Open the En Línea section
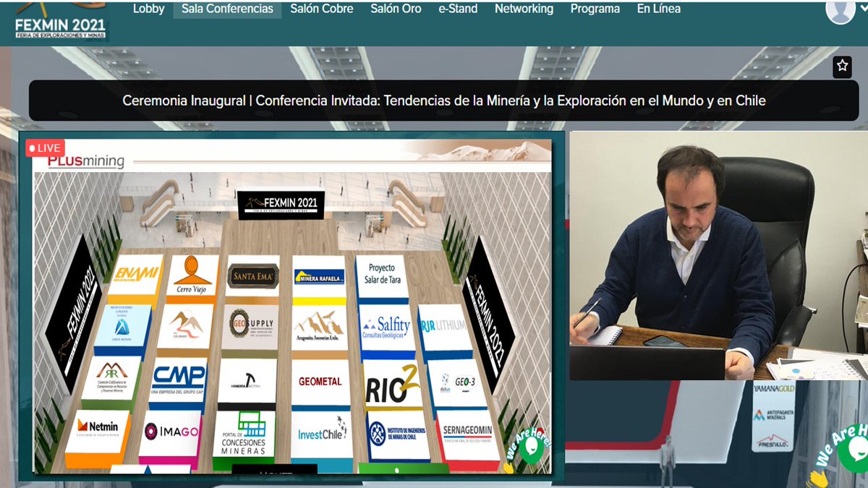The height and width of the screenshot is (488, 868). pos(658,9)
